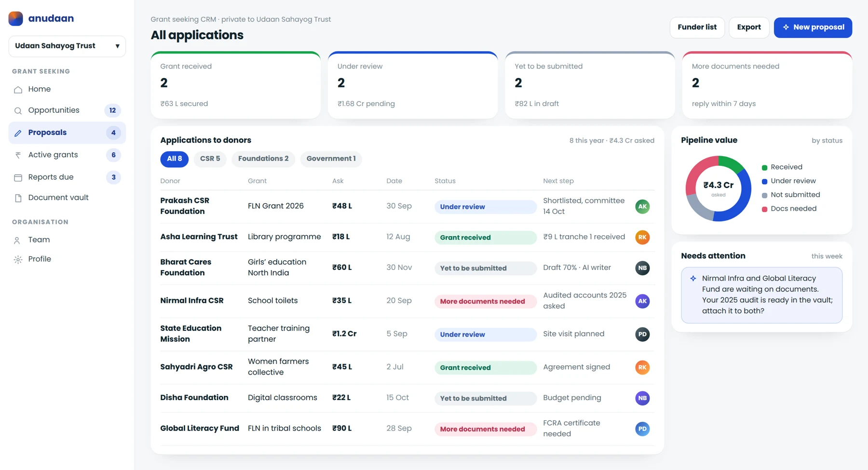Open the Sahyadri Agro CSR donor name
This screenshot has height=470, width=868.
(x=196, y=367)
